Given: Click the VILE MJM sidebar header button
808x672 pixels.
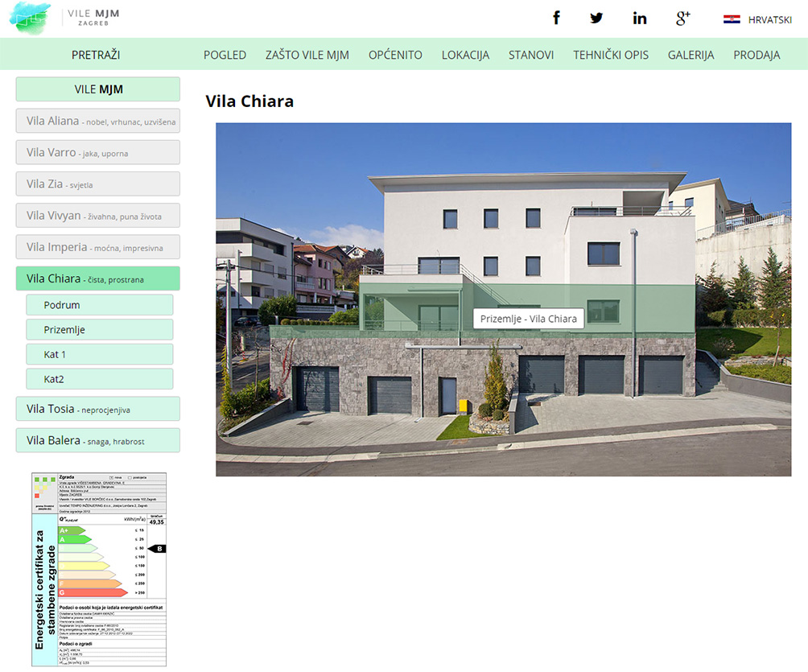Looking at the screenshot, I should (x=98, y=89).
